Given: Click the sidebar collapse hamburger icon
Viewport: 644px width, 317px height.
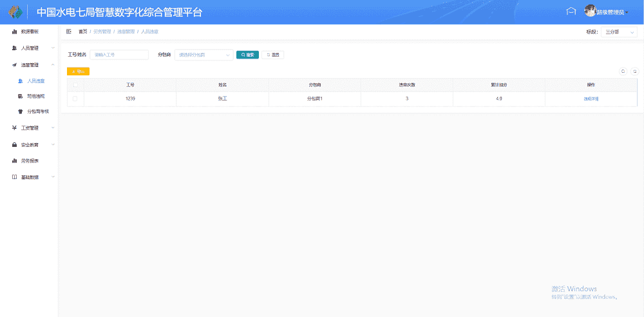Looking at the screenshot, I should [x=69, y=32].
